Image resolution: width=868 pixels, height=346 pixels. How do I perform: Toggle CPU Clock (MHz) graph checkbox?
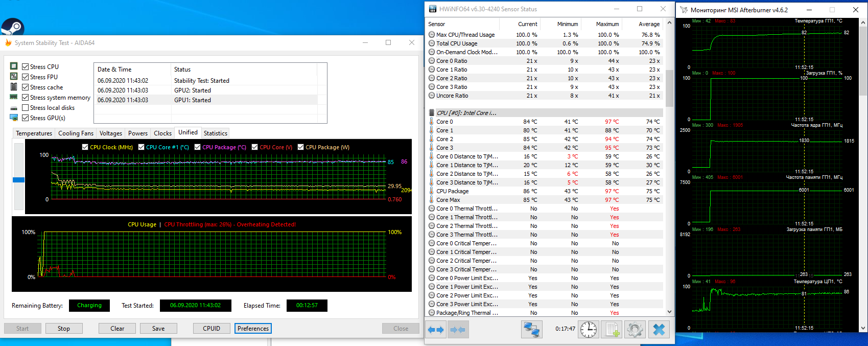85,147
